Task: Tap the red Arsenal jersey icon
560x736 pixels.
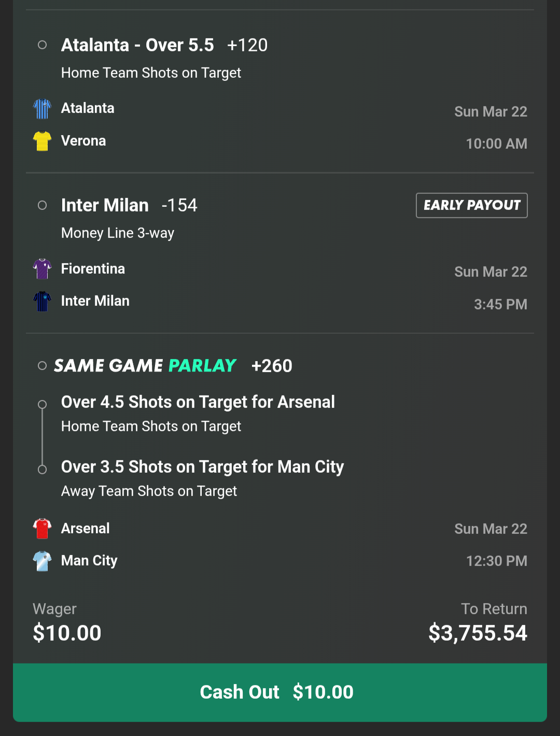Action: pyautogui.click(x=42, y=529)
